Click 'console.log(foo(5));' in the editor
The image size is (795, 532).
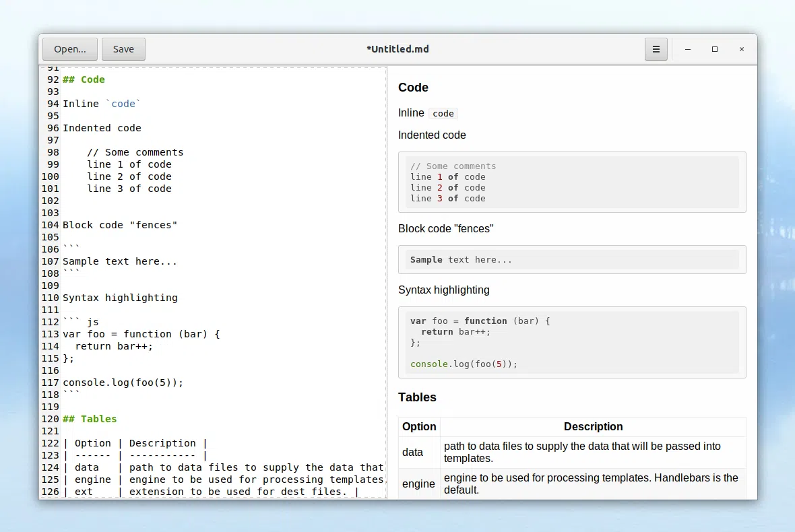click(123, 383)
